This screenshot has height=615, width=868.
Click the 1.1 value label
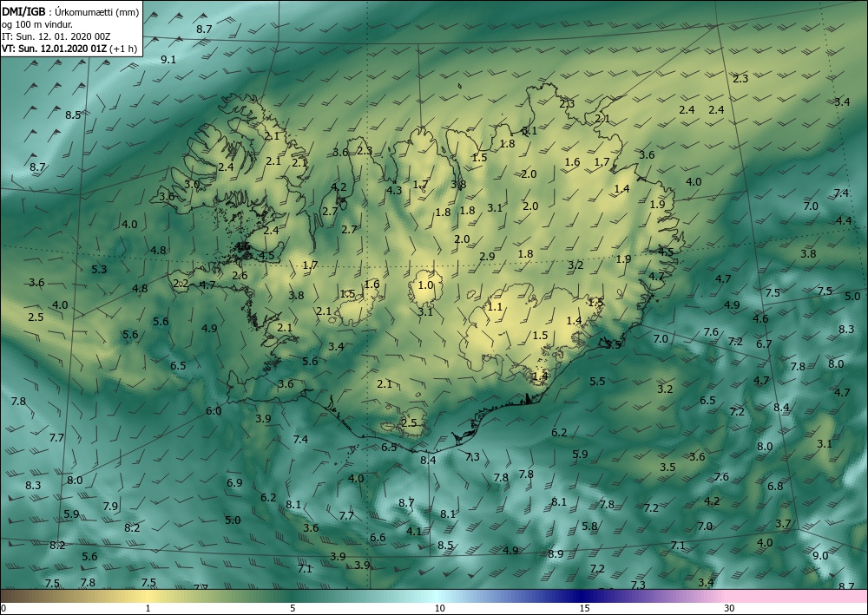[495, 307]
